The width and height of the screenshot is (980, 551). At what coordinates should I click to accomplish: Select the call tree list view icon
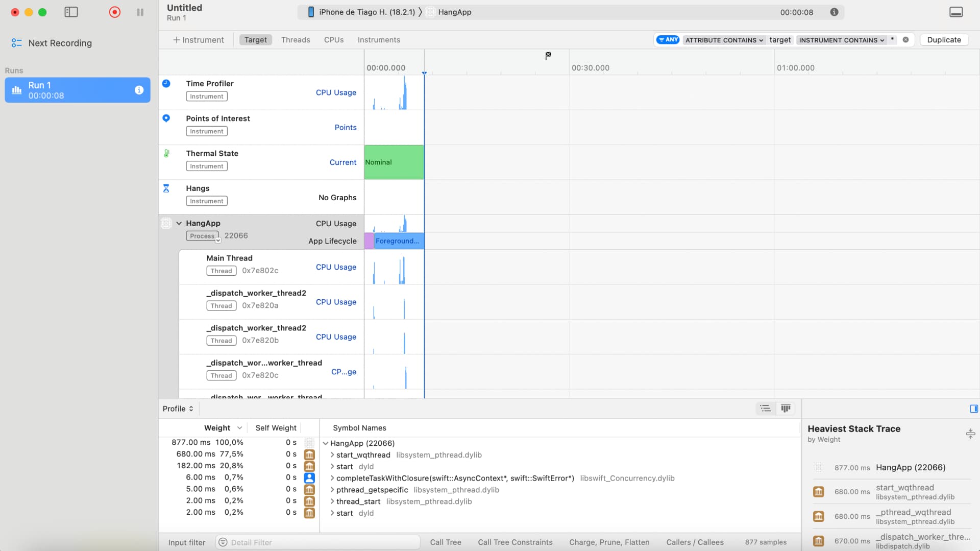(765, 409)
